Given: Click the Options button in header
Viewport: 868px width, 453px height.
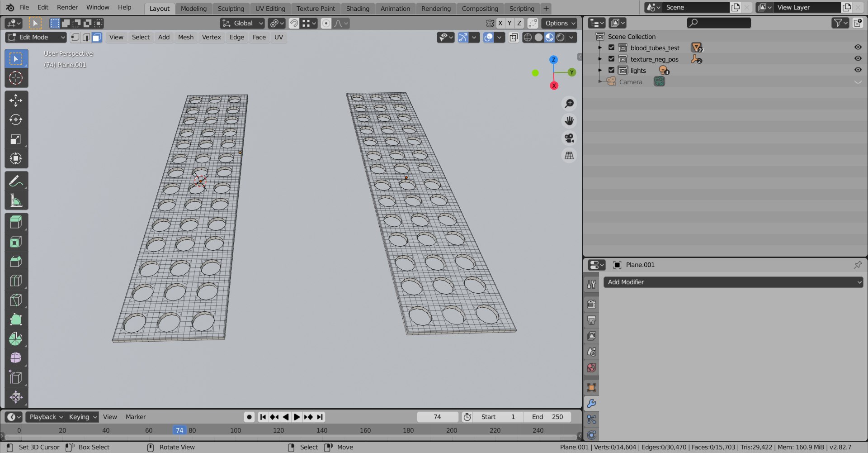Looking at the screenshot, I should [x=560, y=24].
